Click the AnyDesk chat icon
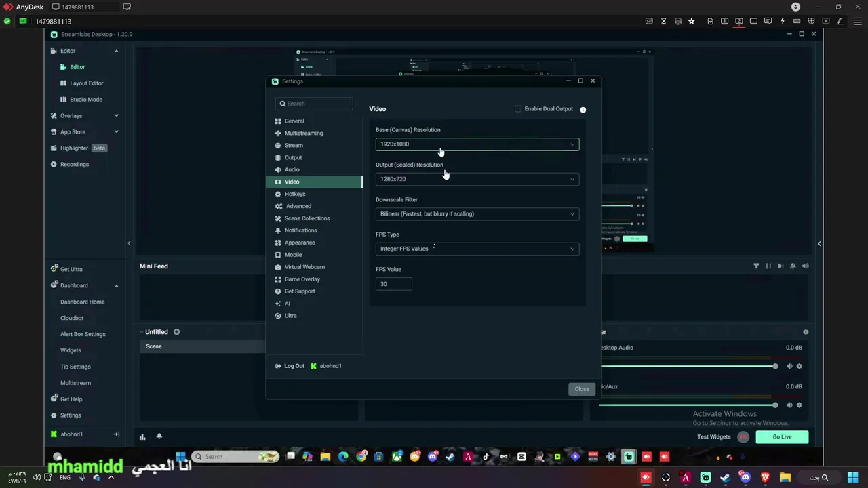Viewport: 868px width, 488px height. 768,21
